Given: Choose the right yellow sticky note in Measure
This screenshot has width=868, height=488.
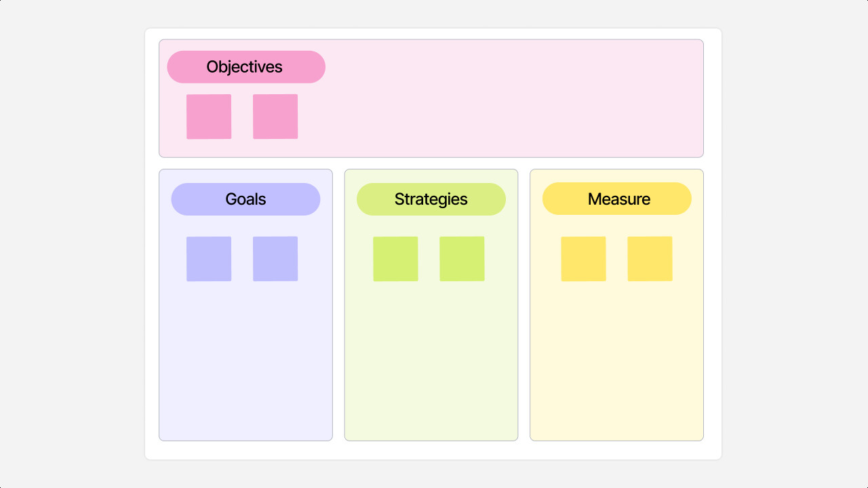Looking at the screenshot, I should click(650, 259).
